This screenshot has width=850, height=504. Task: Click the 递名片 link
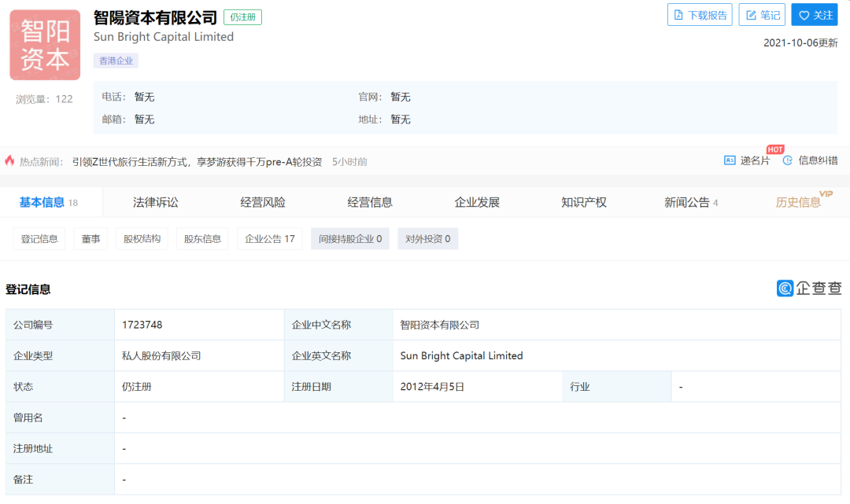747,160
